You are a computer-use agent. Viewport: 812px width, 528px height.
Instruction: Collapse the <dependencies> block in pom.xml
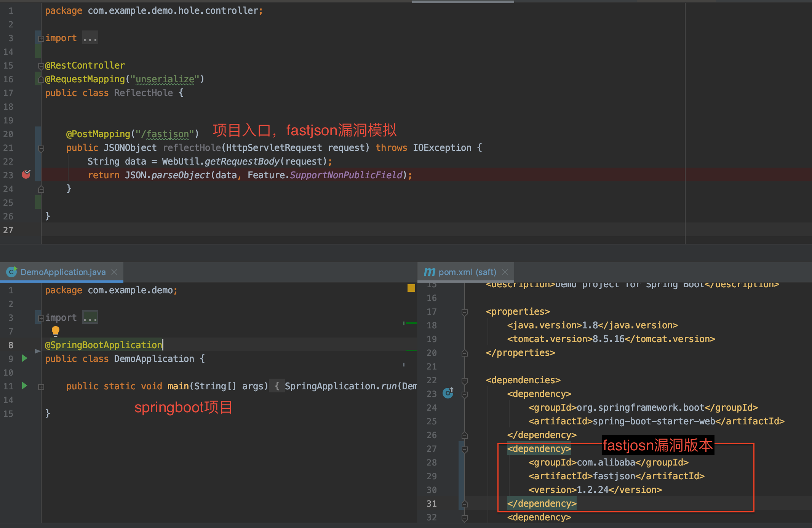[x=465, y=381]
